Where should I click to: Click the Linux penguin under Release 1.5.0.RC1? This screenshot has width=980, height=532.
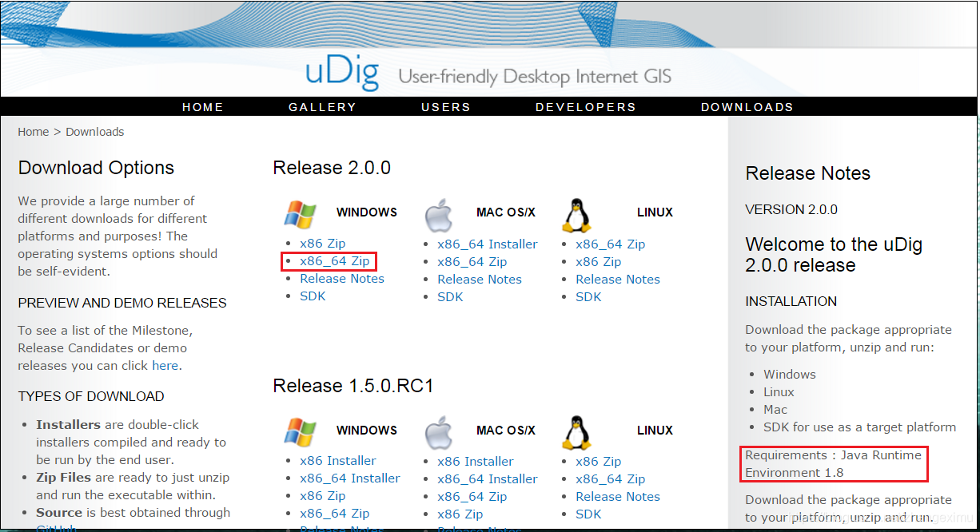pos(576,432)
